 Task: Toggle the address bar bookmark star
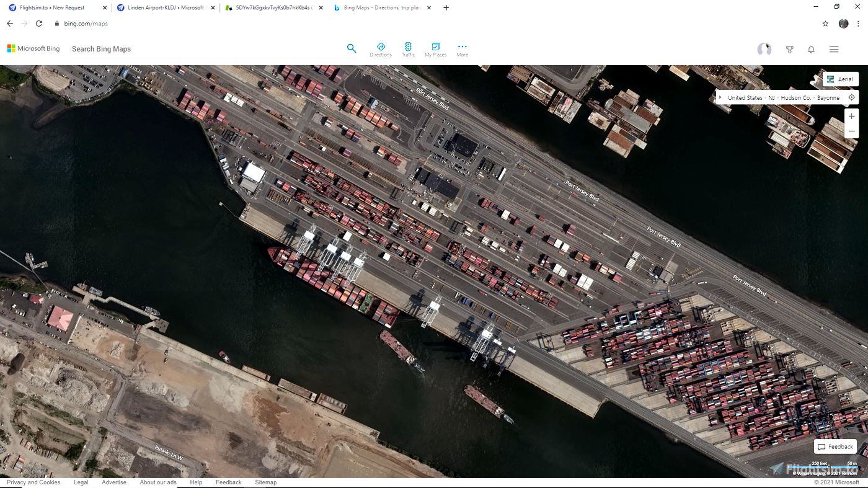[825, 23]
